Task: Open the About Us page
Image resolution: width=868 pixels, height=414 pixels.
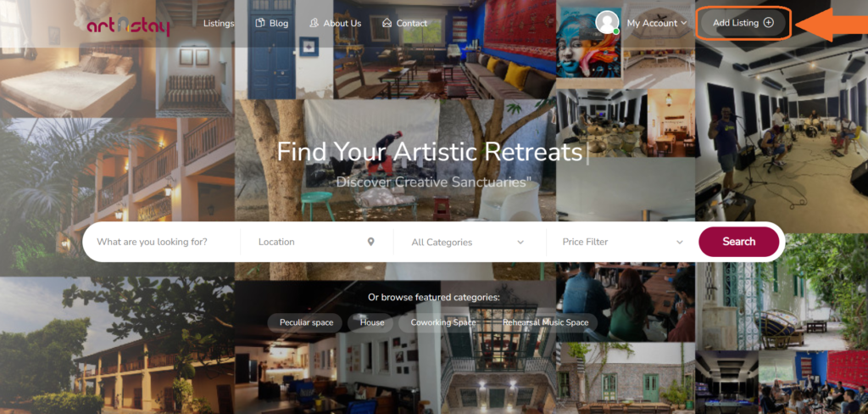Action: [x=342, y=23]
